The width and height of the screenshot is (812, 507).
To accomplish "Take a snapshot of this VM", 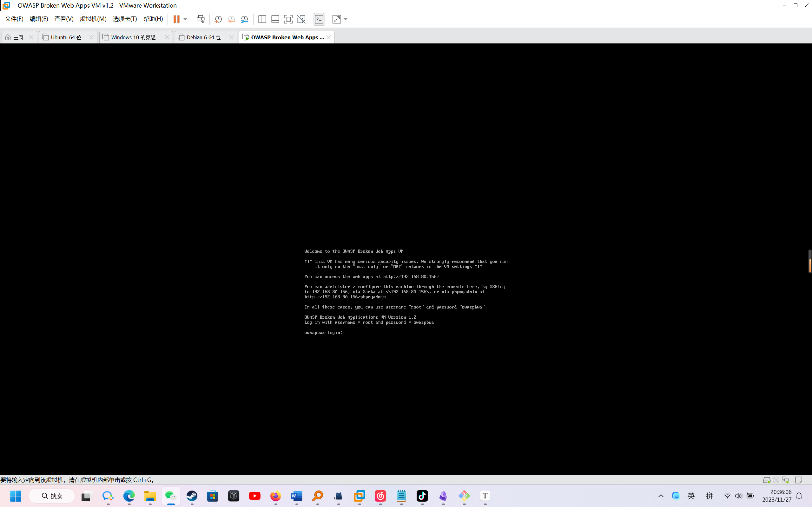I will tap(218, 19).
